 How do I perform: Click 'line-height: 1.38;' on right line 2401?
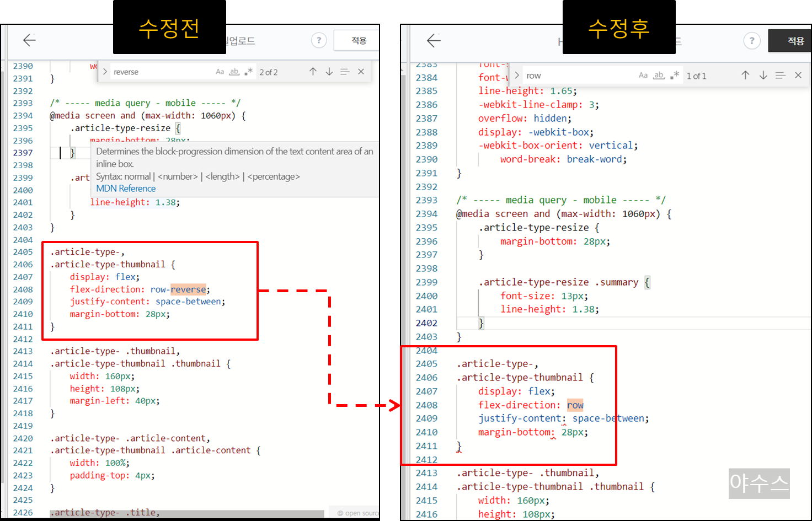(549, 309)
